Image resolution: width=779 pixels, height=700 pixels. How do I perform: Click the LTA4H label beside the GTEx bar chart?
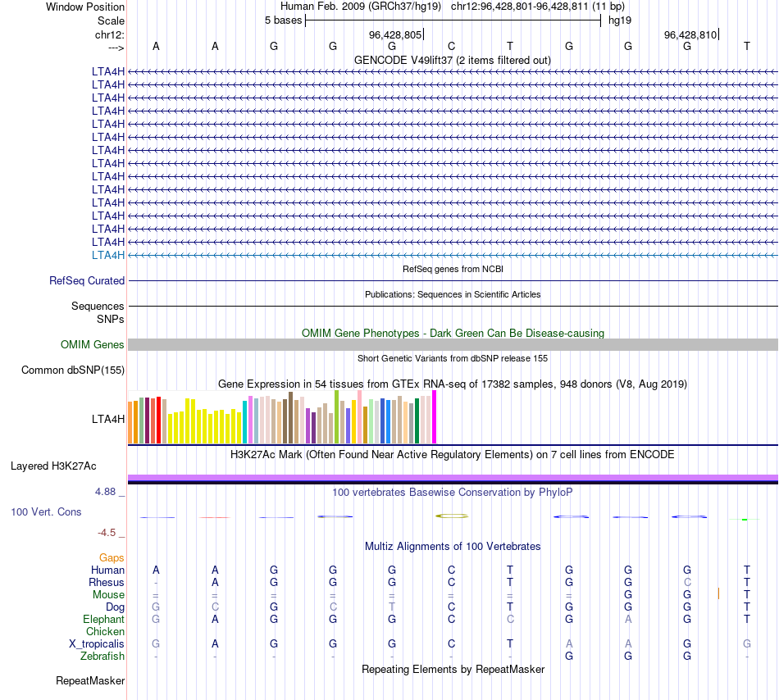click(x=107, y=419)
